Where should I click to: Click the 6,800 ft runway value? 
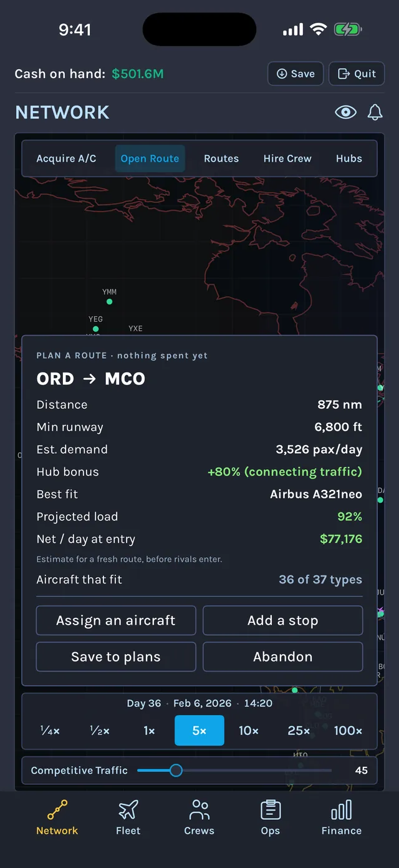(x=339, y=427)
